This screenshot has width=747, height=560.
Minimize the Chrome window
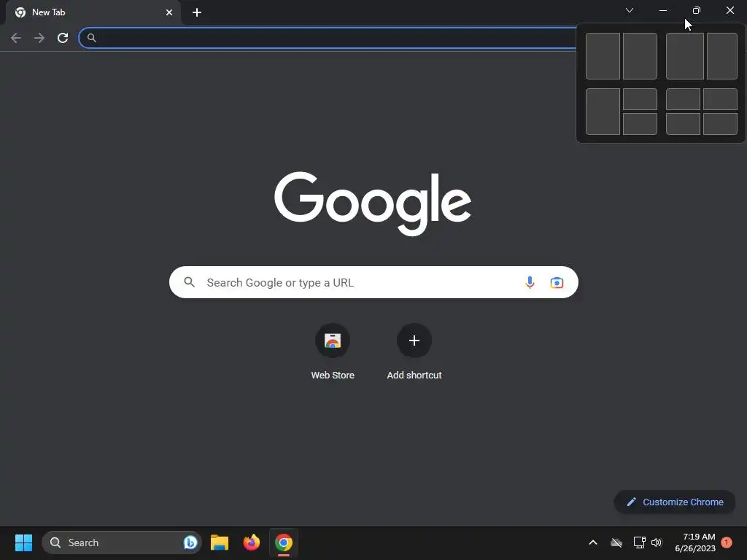coord(662,10)
